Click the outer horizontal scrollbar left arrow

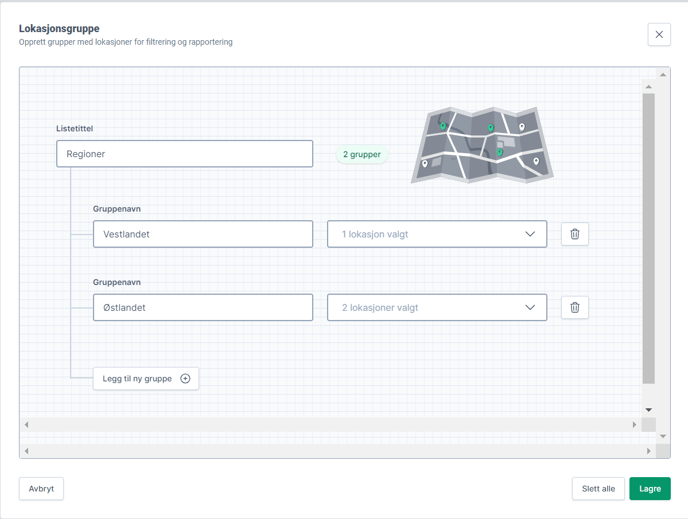(26, 451)
